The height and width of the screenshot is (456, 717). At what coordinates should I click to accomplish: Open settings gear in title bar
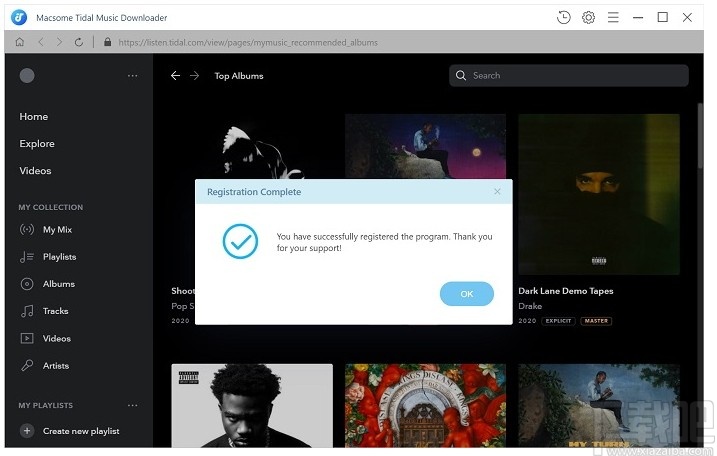tap(588, 17)
